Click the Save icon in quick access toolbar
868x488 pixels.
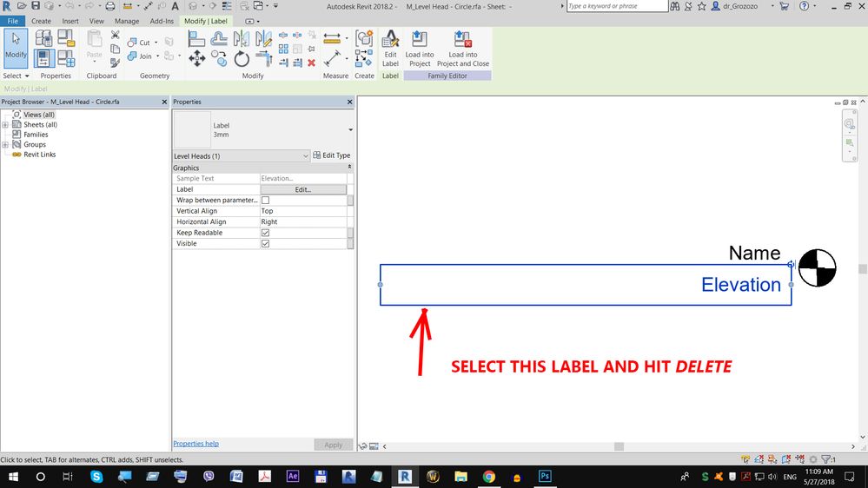pos(36,6)
